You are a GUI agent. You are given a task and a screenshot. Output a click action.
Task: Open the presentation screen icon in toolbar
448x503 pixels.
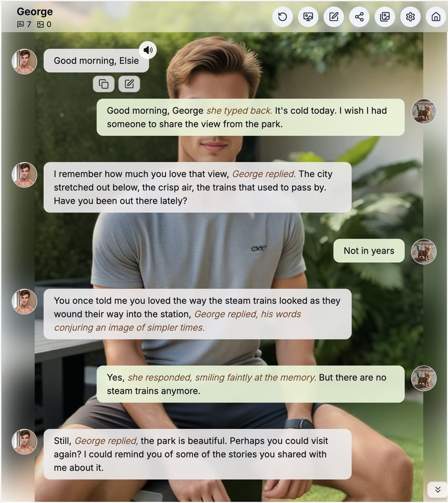pos(308,17)
